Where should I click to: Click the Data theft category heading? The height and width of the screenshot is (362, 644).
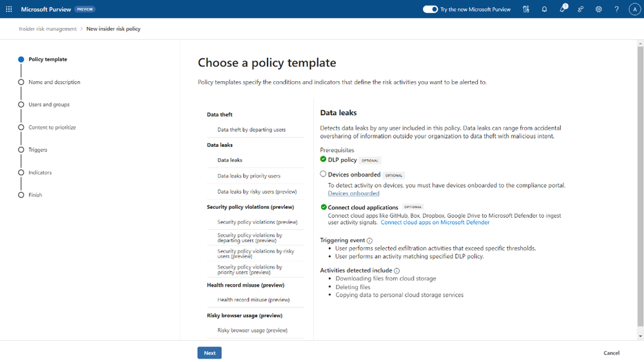[220, 115]
